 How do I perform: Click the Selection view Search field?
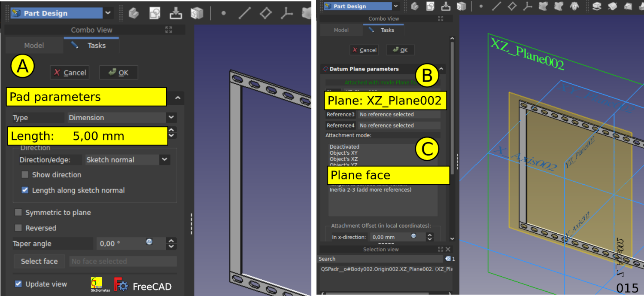coord(380,259)
